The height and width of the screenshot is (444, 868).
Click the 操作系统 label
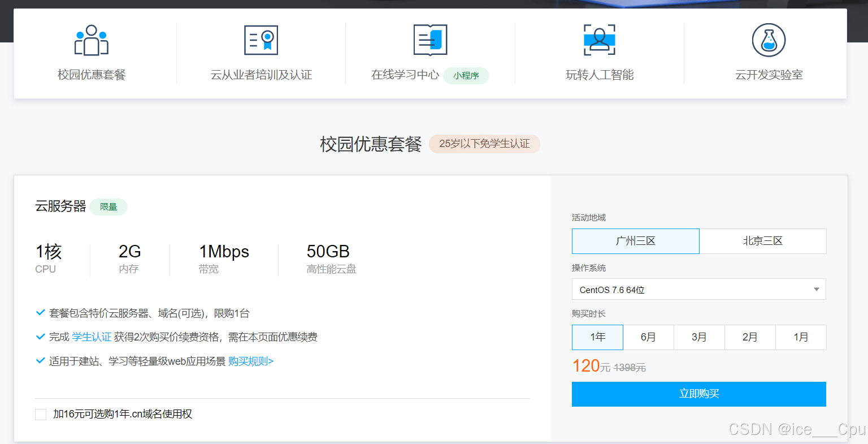tap(588, 268)
